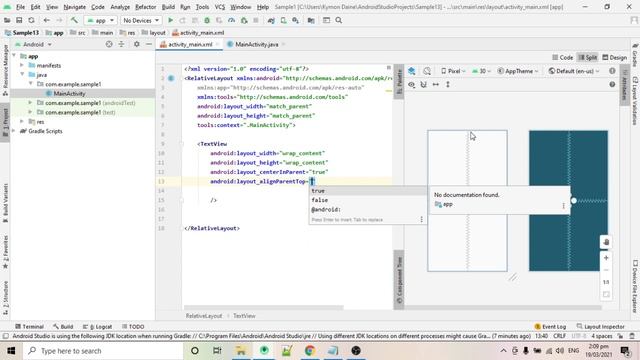Open the profiler gauge icon
This screenshot has height=360, width=640.
[x=231, y=20]
